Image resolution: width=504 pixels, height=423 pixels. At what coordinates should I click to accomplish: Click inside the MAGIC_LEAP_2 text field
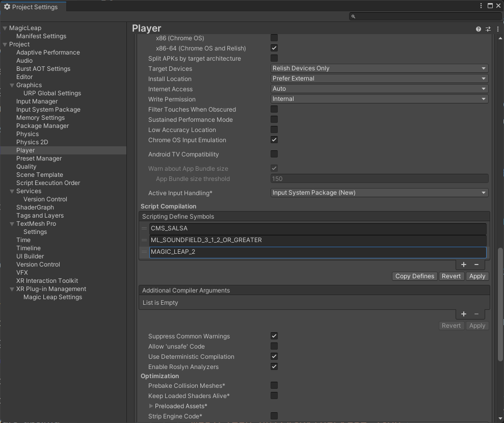(316, 252)
